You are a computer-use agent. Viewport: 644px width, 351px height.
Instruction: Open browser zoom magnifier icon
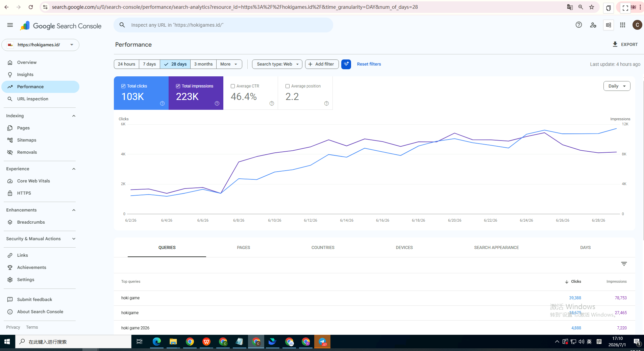[x=581, y=7]
